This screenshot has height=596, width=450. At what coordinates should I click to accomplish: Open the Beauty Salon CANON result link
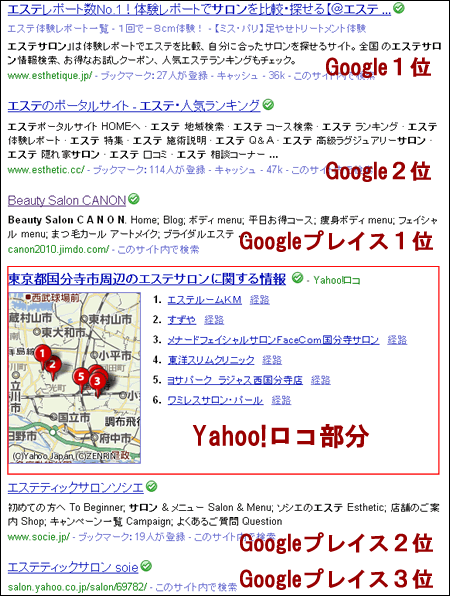(67, 200)
